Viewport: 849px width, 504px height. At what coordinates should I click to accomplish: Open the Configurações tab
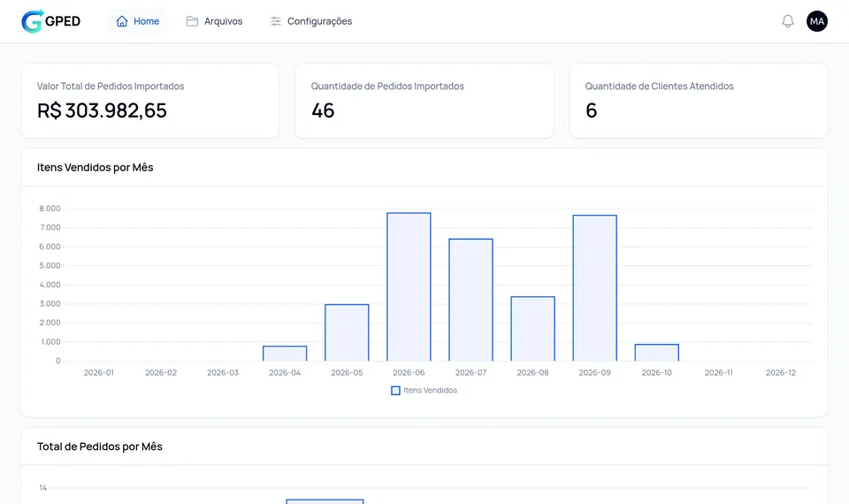pyautogui.click(x=311, y=21)
